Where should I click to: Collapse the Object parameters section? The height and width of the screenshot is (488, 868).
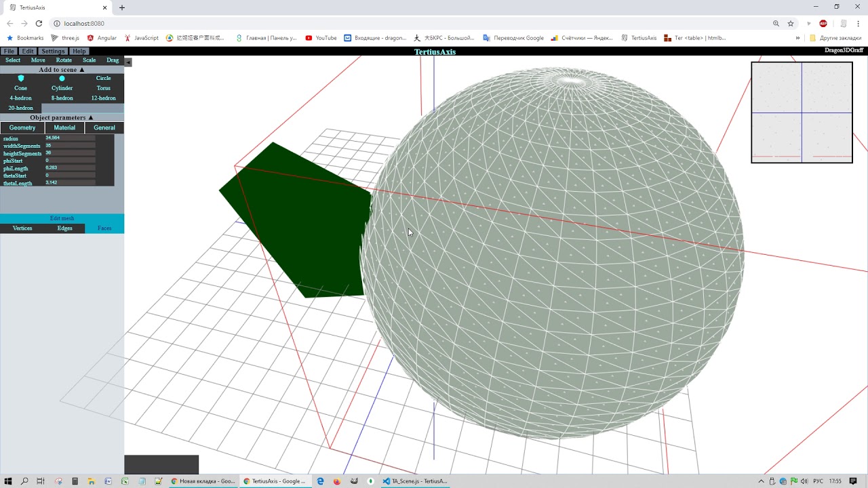pyautogui.click(x=62, y=117)
